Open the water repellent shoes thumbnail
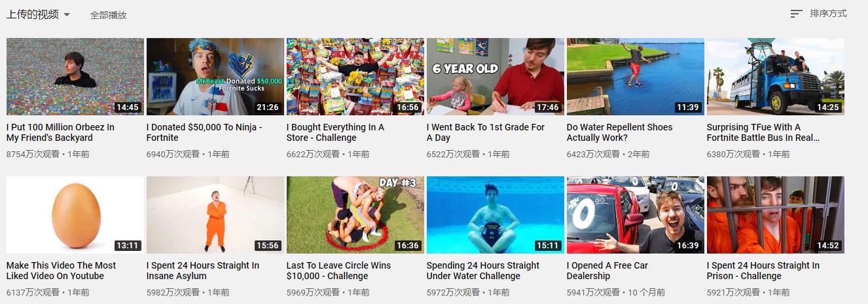This screenshot has width=868, height=304. tap(636, 77)
